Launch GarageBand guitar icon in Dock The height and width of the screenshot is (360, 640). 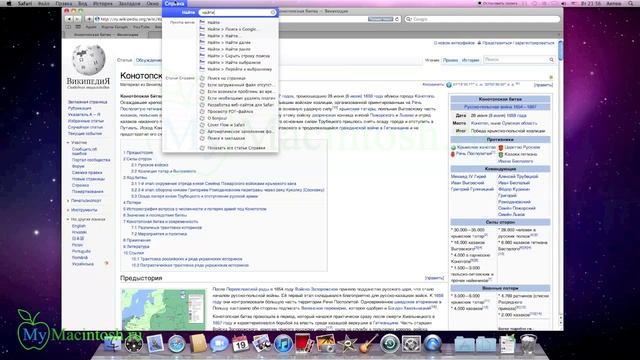tap(368, 344)
